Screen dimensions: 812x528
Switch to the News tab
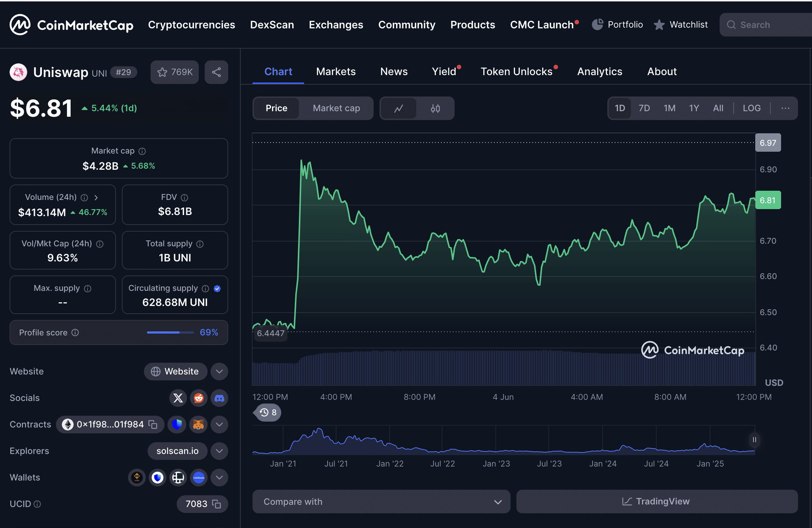coord(394,71)
